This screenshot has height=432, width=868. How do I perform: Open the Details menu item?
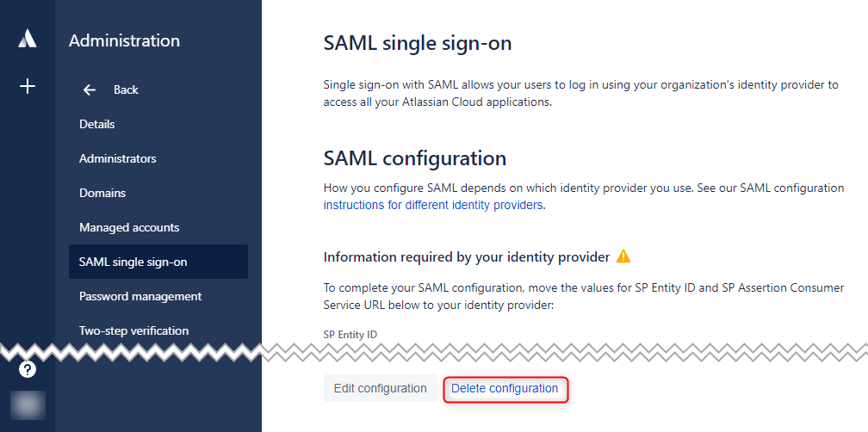pyautogui.click(x=96, y=125)
